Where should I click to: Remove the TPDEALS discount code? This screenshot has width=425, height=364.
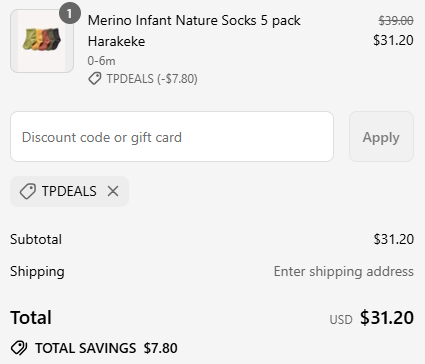(x=113, y=191)
